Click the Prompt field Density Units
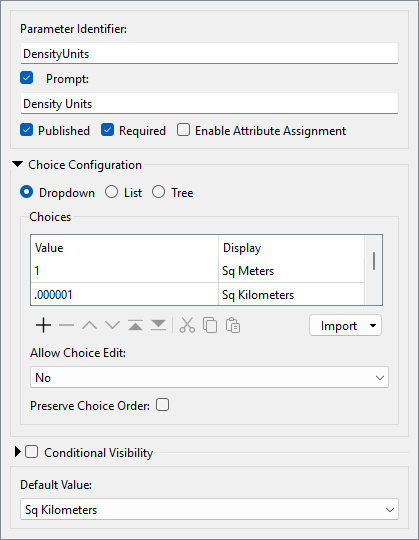419x540 pixels. pyautogui.click(x=209, y=104)
